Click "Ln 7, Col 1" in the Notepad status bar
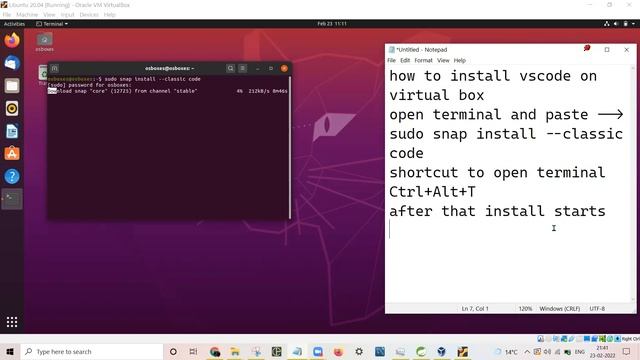Screen dimensions: 640x360 click(x=475, y=309)
